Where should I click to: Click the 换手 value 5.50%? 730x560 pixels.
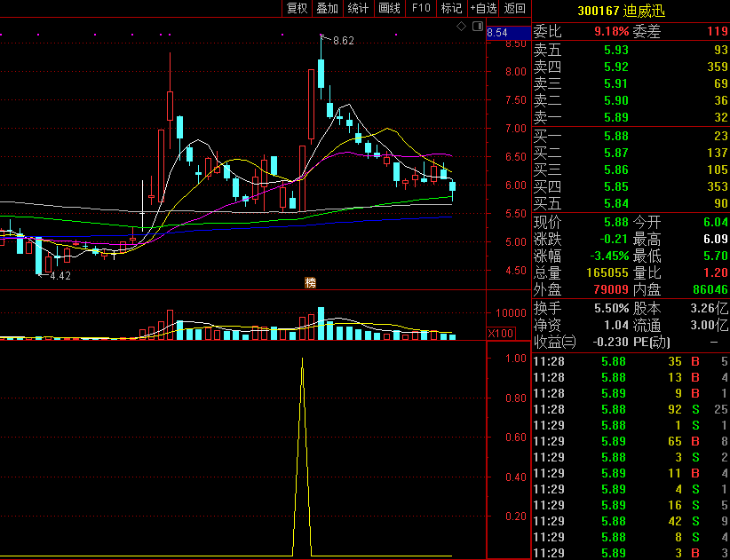click(x=611, y=308)
